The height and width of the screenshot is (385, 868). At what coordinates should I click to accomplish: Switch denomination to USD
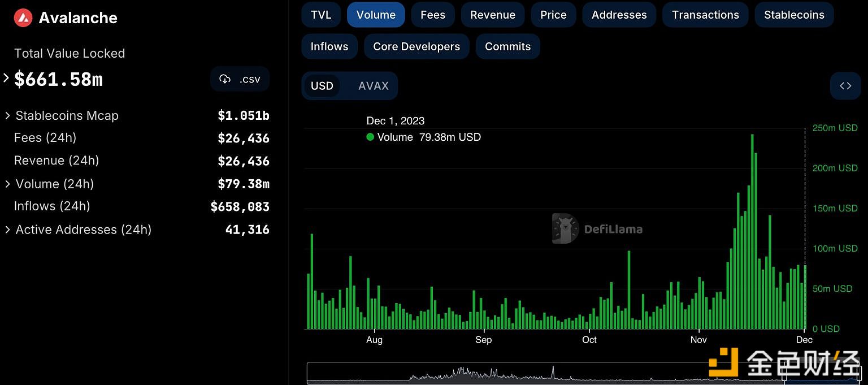click(322, 86)
